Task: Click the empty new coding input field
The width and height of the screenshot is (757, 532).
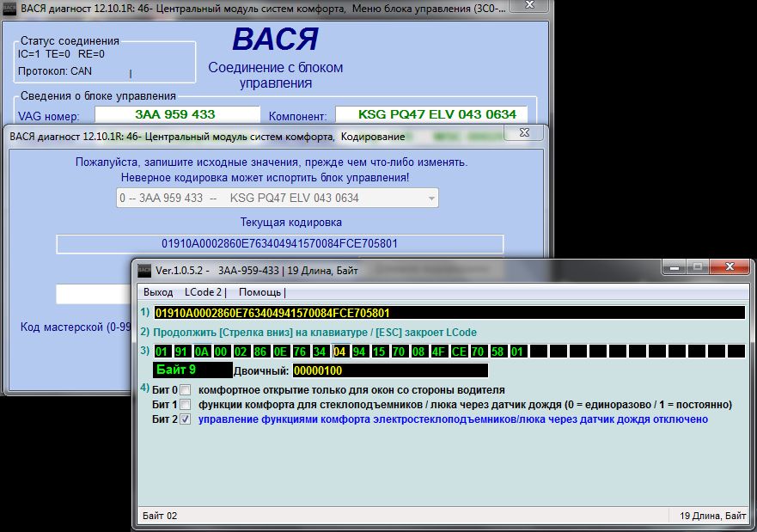Action: (94, 294)
